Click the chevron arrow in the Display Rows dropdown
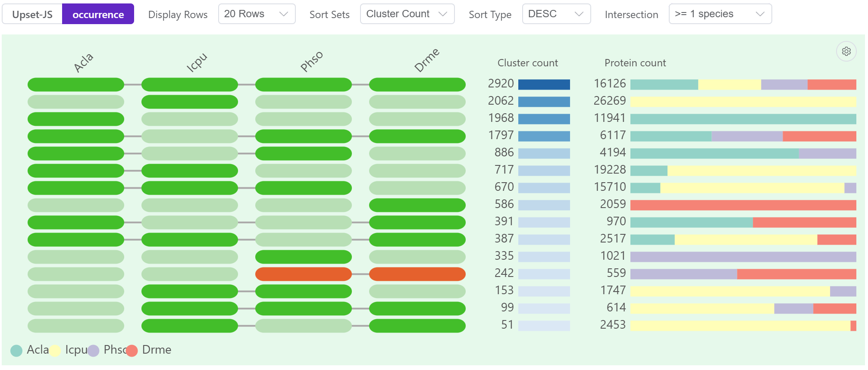The height and width of the screenshot is (370, 868). click(283, 14)
